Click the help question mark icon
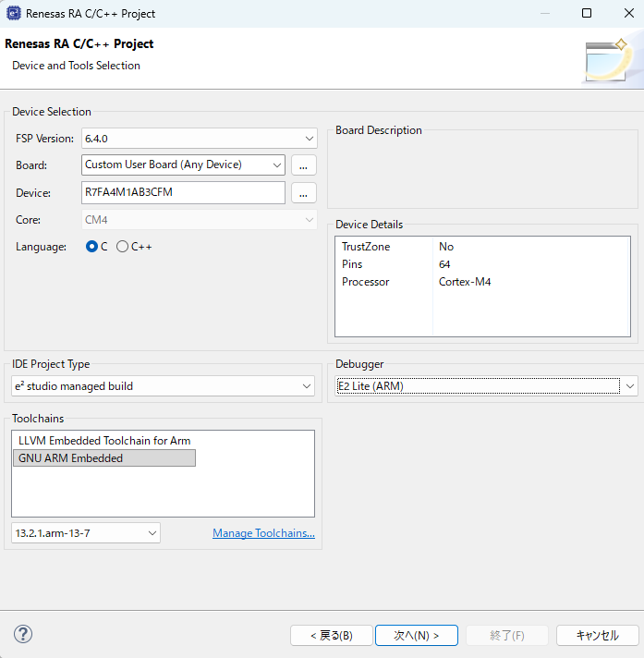Viewport: 644px width, 658px height. [x=23, y=634]
